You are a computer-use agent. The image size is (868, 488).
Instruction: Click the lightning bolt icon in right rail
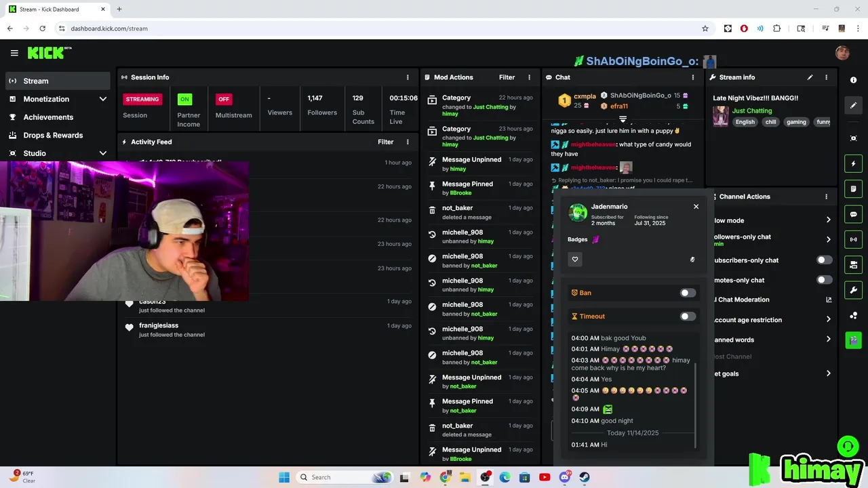853,163
